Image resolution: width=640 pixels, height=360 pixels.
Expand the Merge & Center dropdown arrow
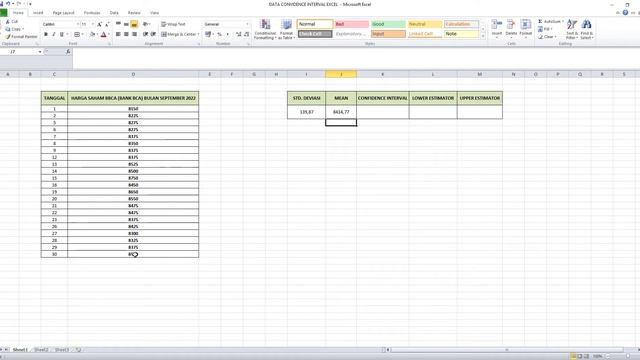[x=198, y=34]
